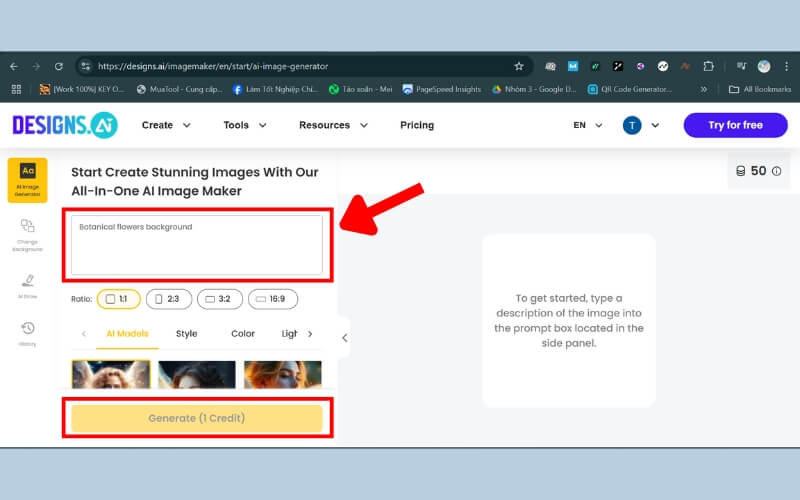Click the Generate (1 Credit) button

197,418
